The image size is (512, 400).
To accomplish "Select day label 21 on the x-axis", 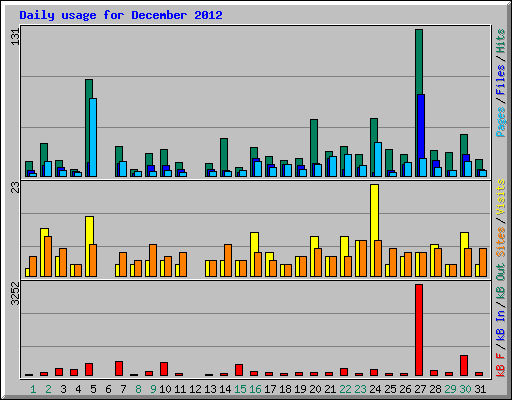I will coord(330,389).
